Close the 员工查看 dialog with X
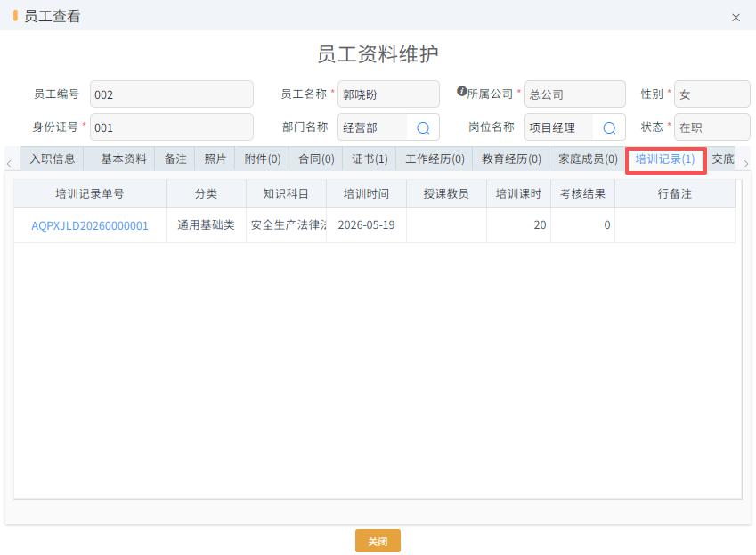 click(x=736, y=18)
